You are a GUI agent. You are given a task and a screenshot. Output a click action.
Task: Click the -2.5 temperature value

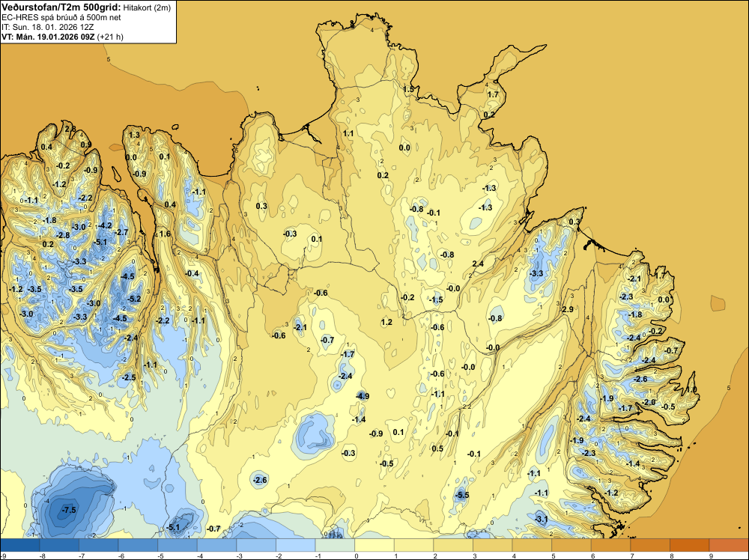(x=129, y=377)
